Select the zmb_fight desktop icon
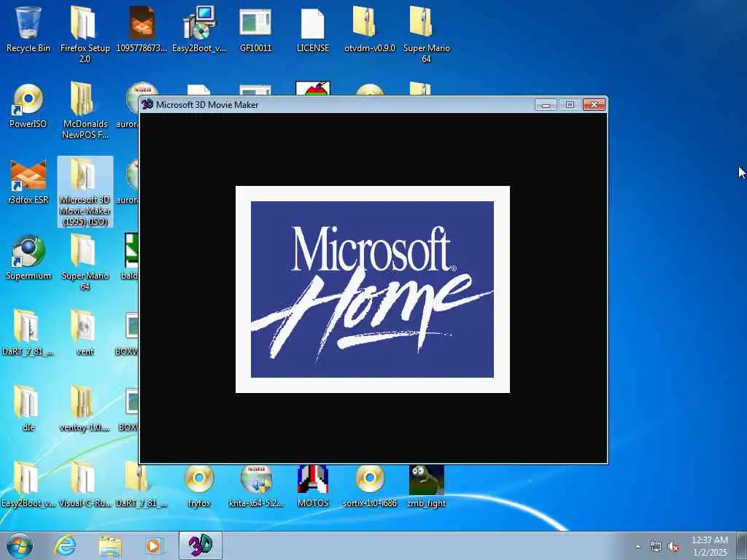Viewport: 747px width, 560px height. coord(426,486)
